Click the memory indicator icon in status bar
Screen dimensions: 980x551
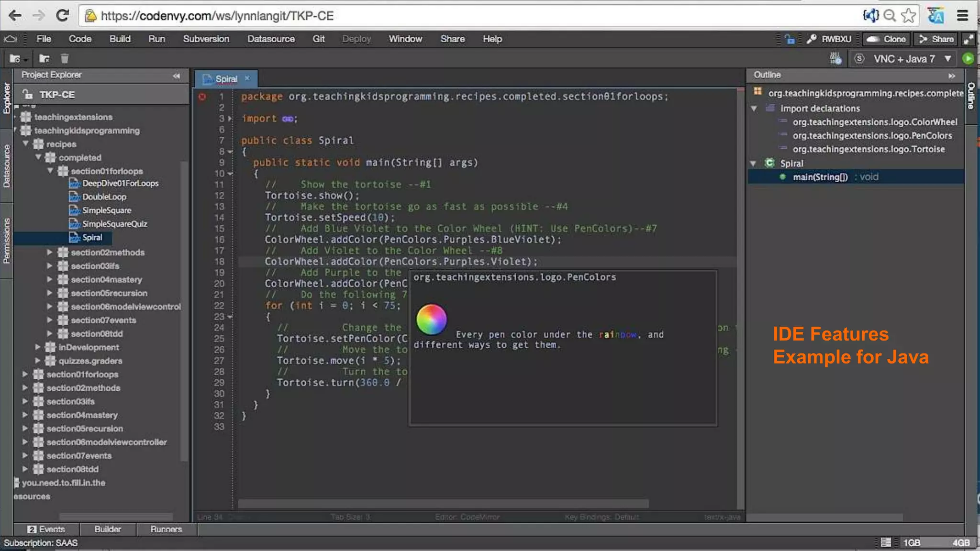[x=886, y=542]
